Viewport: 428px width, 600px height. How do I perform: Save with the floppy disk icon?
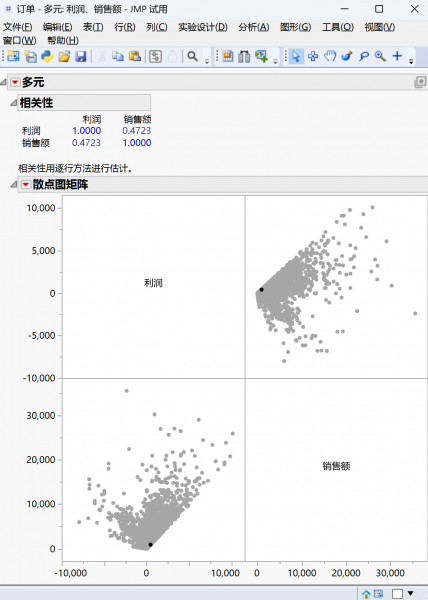[x=80, y=57]
